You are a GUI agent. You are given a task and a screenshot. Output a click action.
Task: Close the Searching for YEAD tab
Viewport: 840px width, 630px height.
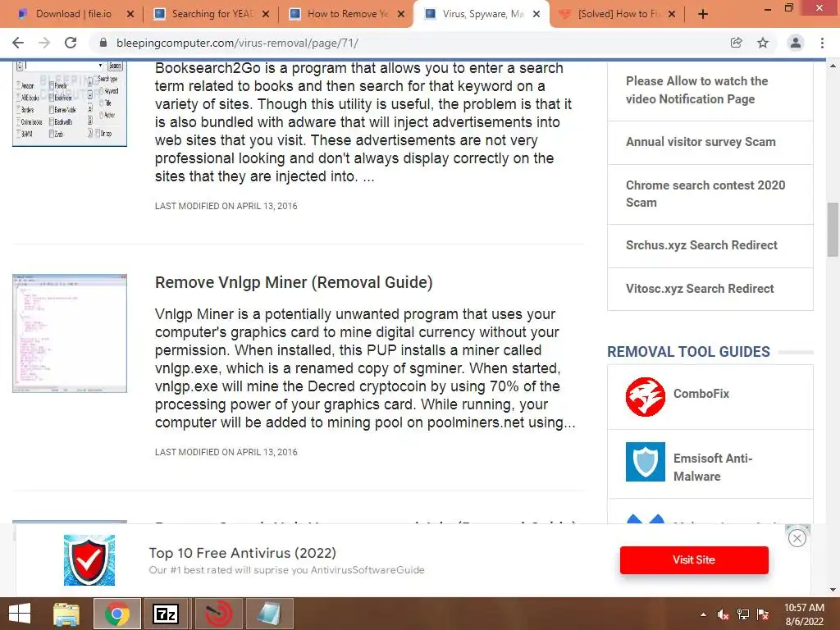[x=266, y=14]
